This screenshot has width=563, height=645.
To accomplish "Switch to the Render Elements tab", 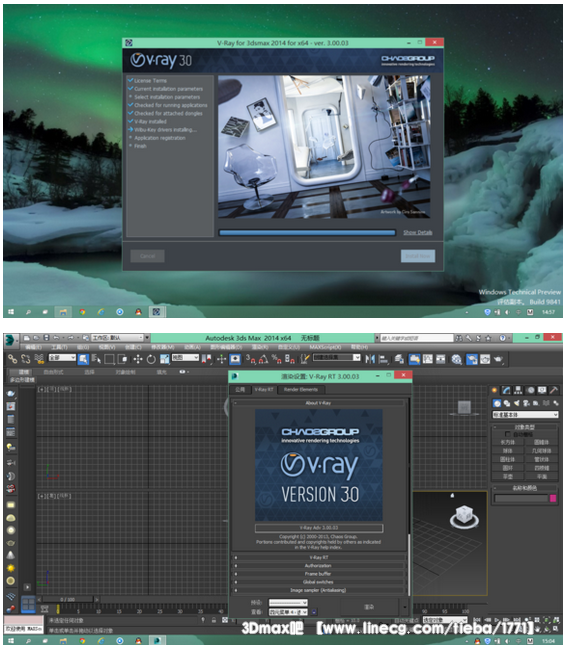I will (x=301, y=390).
